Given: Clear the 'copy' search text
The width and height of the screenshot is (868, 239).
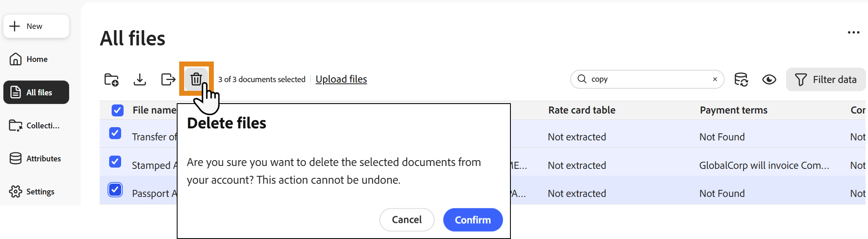Looking at the screenshot, I should 715,79.
